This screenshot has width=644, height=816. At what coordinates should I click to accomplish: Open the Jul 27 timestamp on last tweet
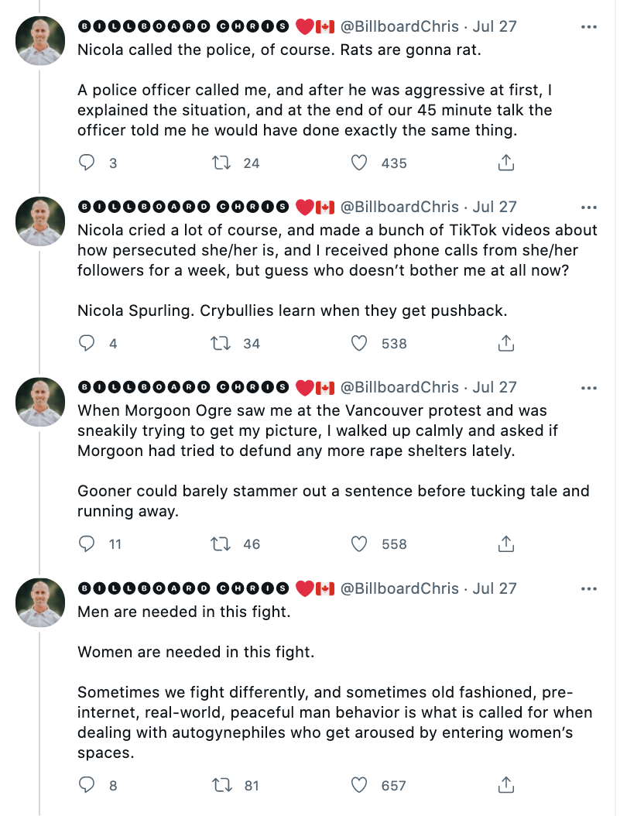[494, 588]
